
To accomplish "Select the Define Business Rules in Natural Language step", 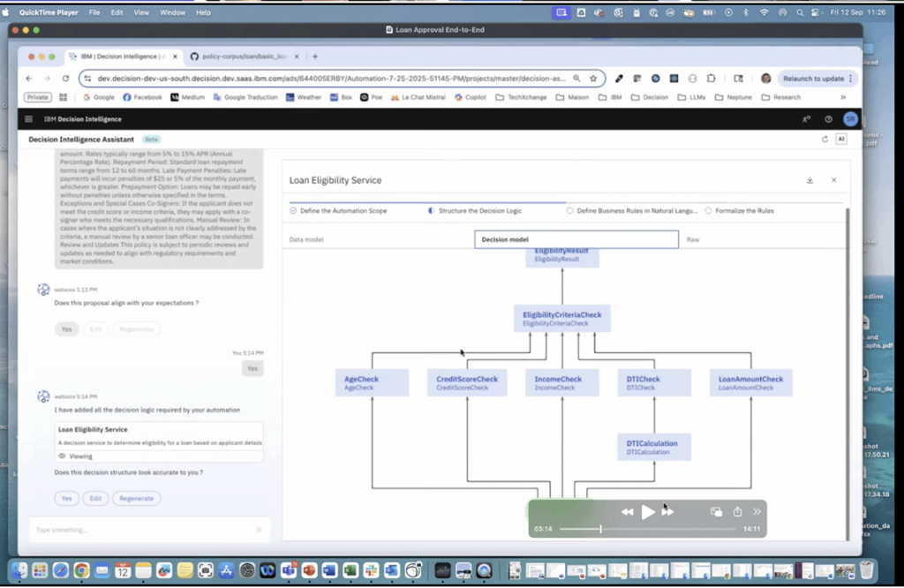I will click(x=632, y=210).
